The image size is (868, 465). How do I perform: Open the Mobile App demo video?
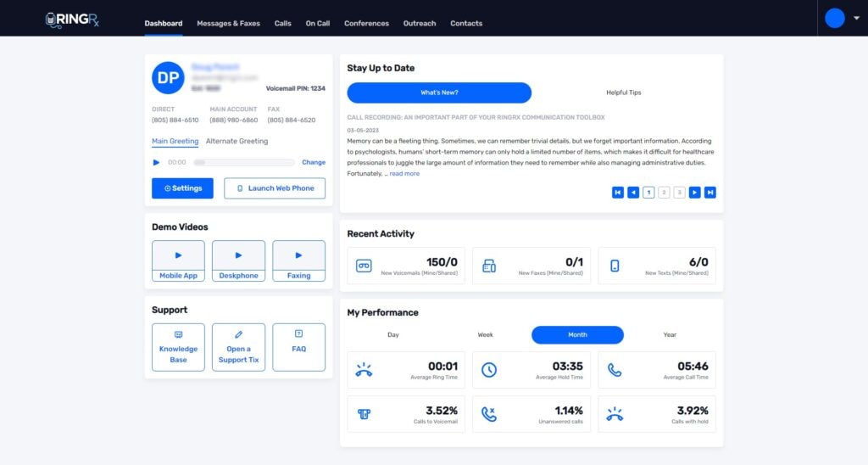pyautogui.click(x=178, y=261)
